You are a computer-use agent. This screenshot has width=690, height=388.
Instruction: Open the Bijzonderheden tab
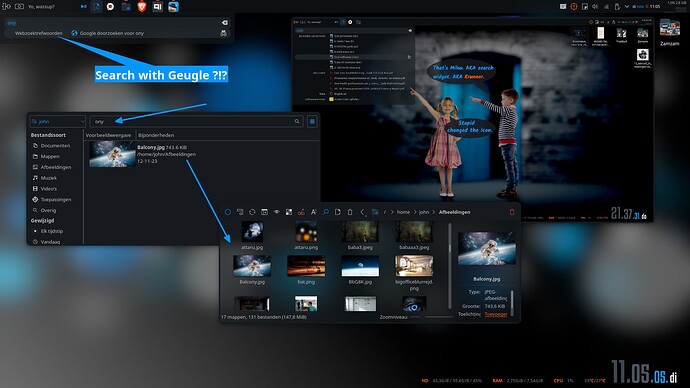pyautogui.click(x=156, y=135)
